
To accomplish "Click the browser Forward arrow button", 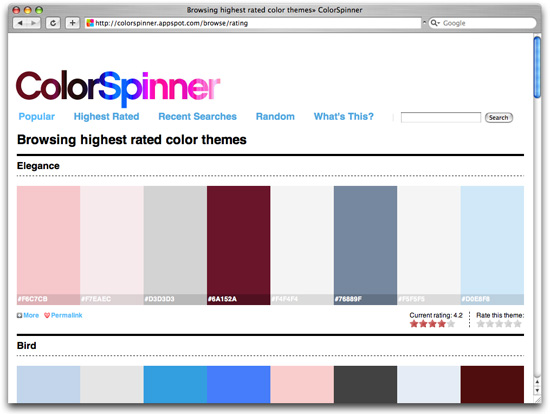I will coord(34,23).
